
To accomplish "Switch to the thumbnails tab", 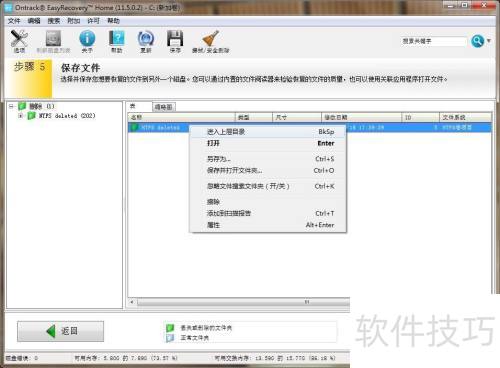I will (163, 107).
